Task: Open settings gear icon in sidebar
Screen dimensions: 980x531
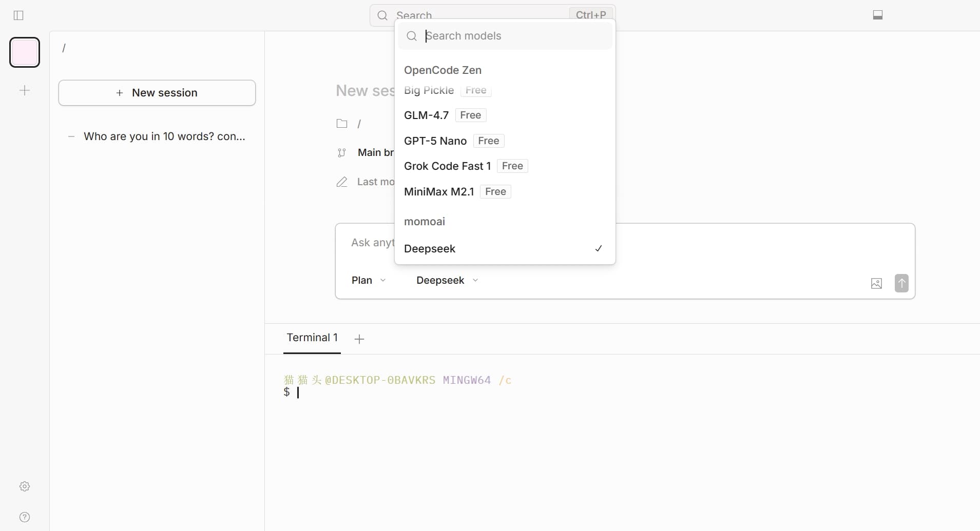Action: (x=25, y=486)
